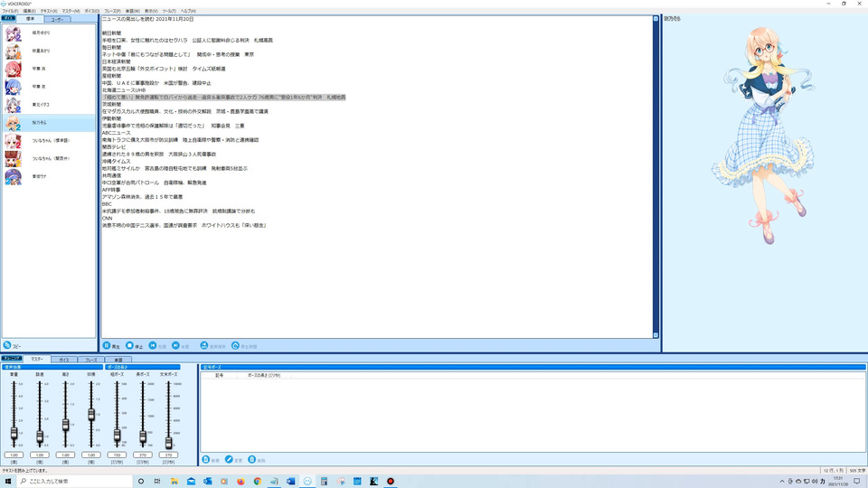
Task: Open the 編集 menu
Action: (29, 11)
